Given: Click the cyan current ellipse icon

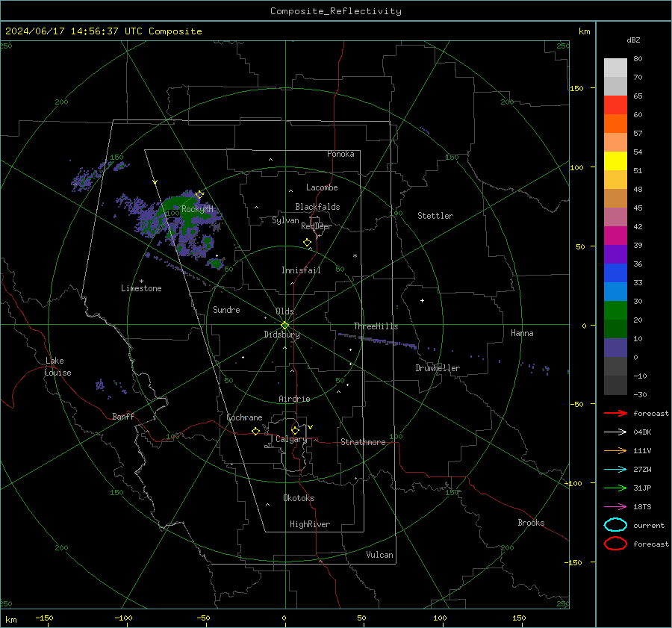Looking at the screenshot, I should click(x=615, y=525).
